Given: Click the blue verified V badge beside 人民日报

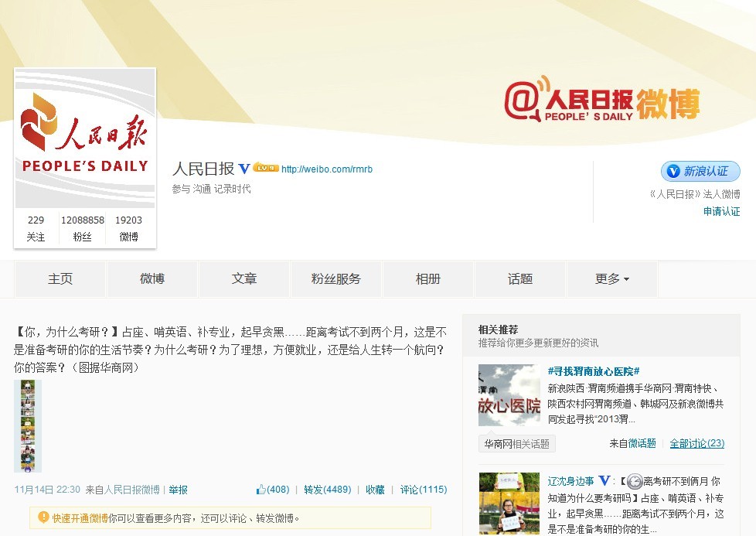Looking at the screenshot, I should 244,169.
